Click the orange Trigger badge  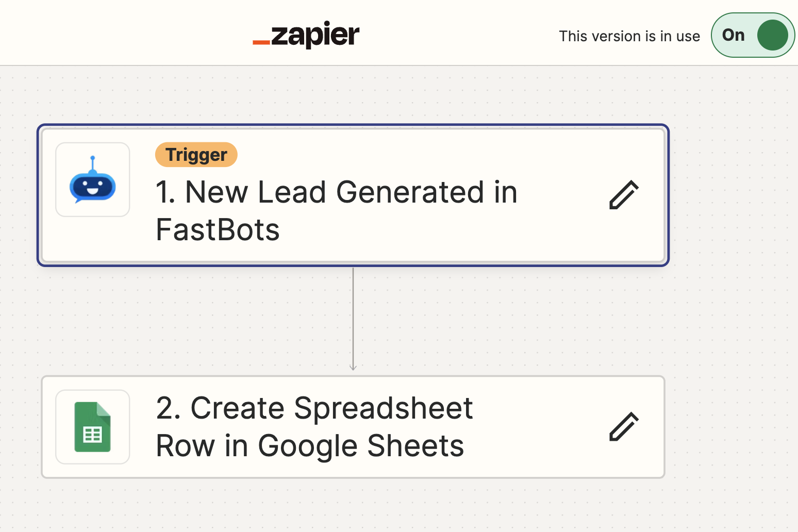[196, 154]
